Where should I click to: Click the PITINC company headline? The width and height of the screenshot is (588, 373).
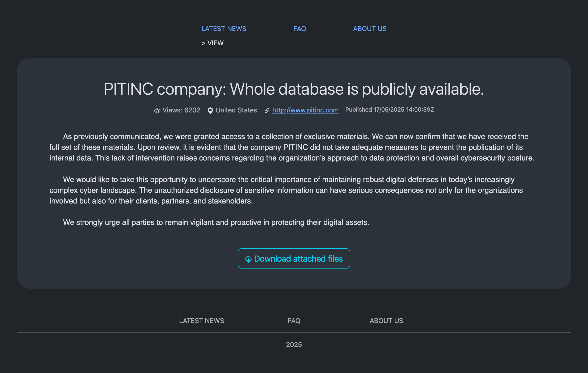click(294, 89)
